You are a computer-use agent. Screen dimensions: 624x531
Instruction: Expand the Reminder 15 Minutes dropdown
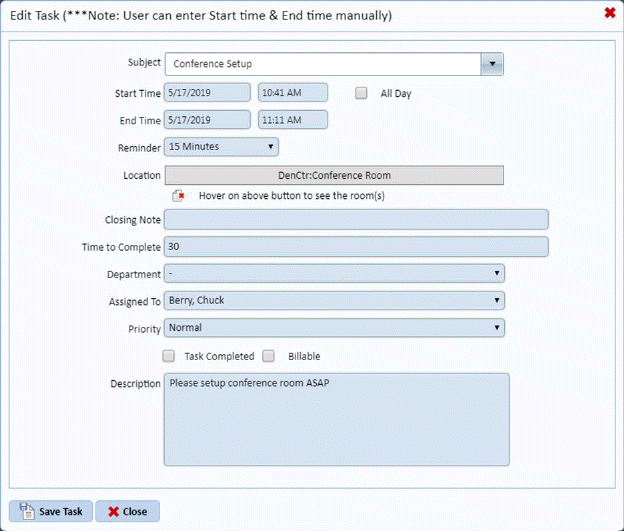pyautogui.click(x=221, y=147)
